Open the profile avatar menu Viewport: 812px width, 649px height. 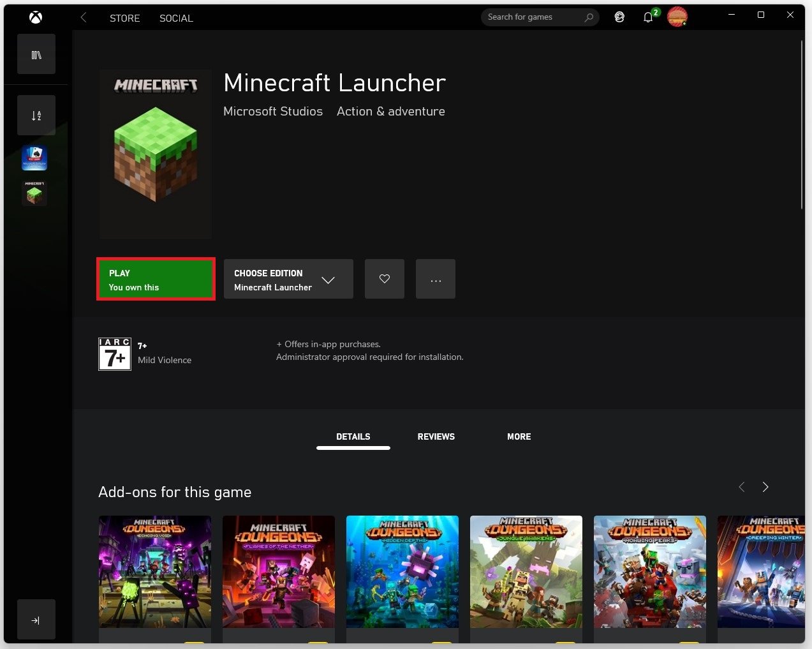click(677, 17)
